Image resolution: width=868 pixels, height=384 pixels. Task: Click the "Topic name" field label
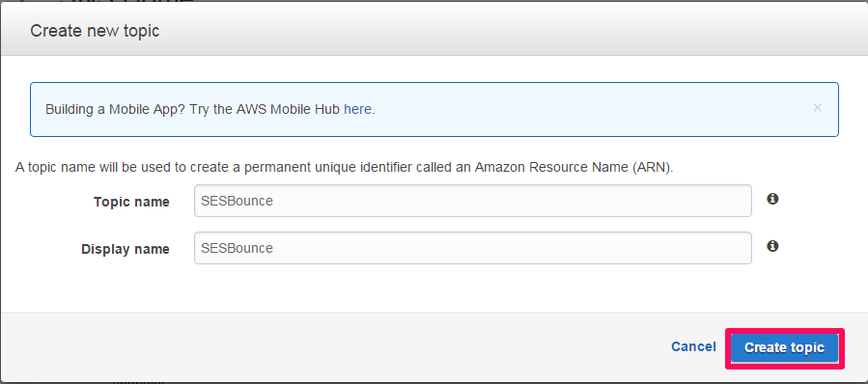coord(131,202)
